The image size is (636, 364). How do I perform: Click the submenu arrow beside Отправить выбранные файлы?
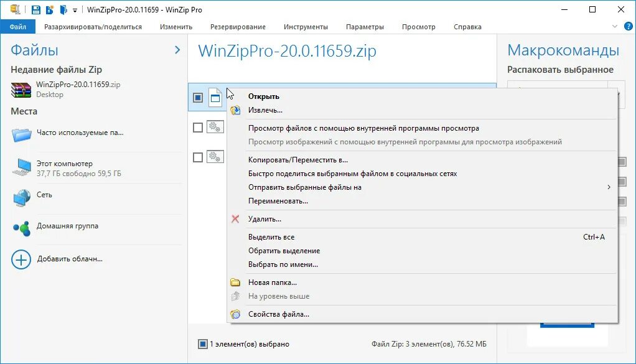click(x=609, y=187)
